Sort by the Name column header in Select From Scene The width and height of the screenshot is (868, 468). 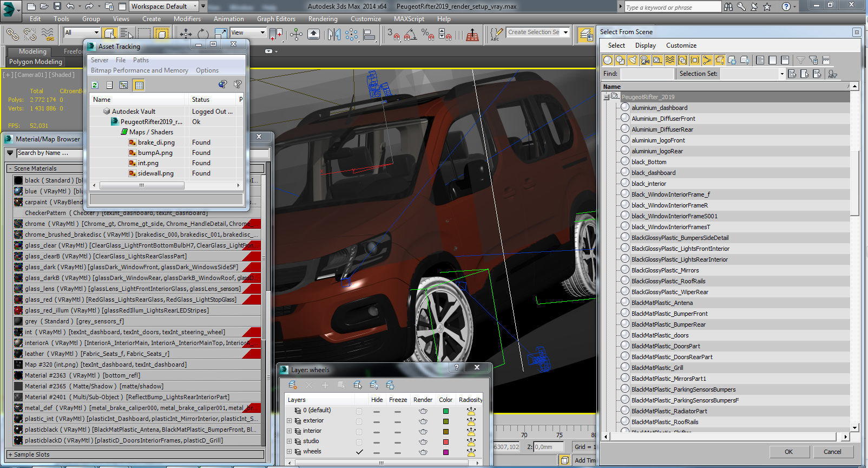tap(725, 87)
